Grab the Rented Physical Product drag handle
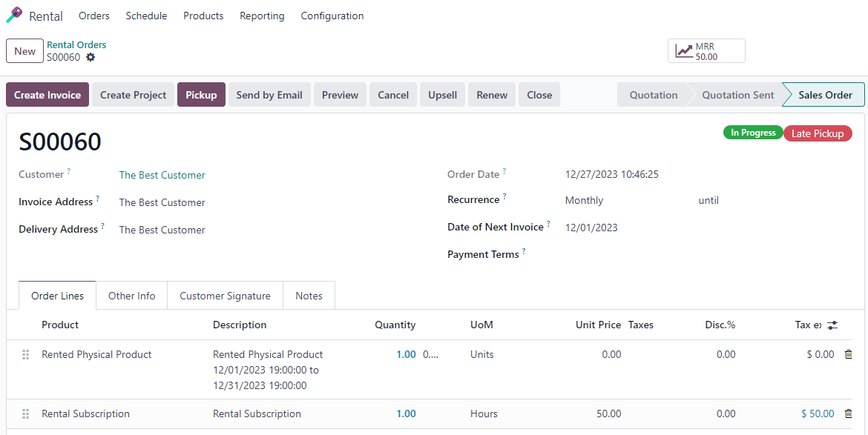The image size is (868, 435). (x=25, y=355)
